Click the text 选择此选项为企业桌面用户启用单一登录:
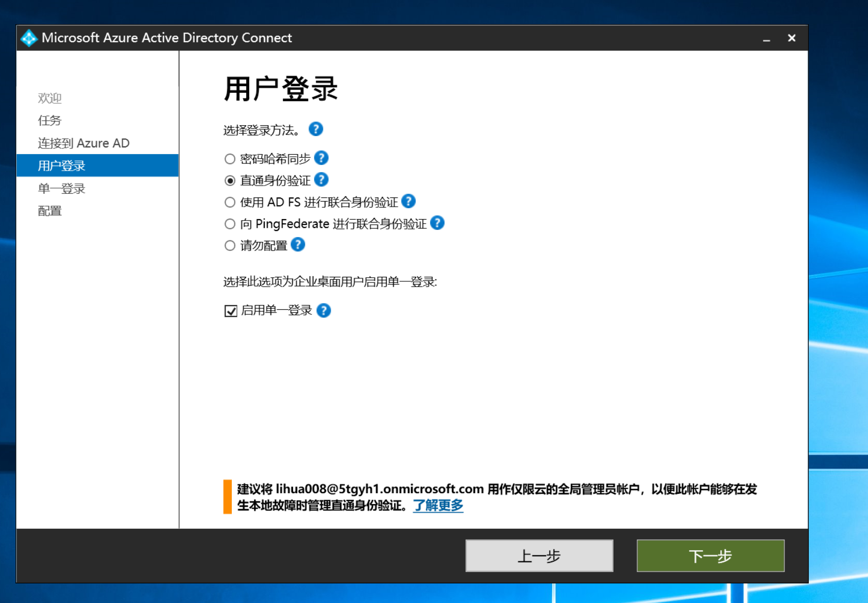 click(x=330, y=281)
